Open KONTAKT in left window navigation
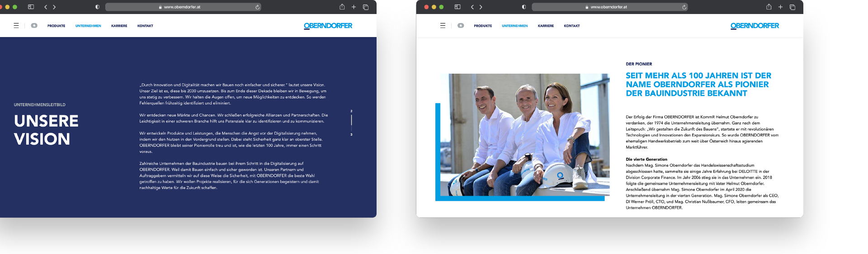Image resolution: width=868 pixels, height=254 pixels. click(145, 26)
